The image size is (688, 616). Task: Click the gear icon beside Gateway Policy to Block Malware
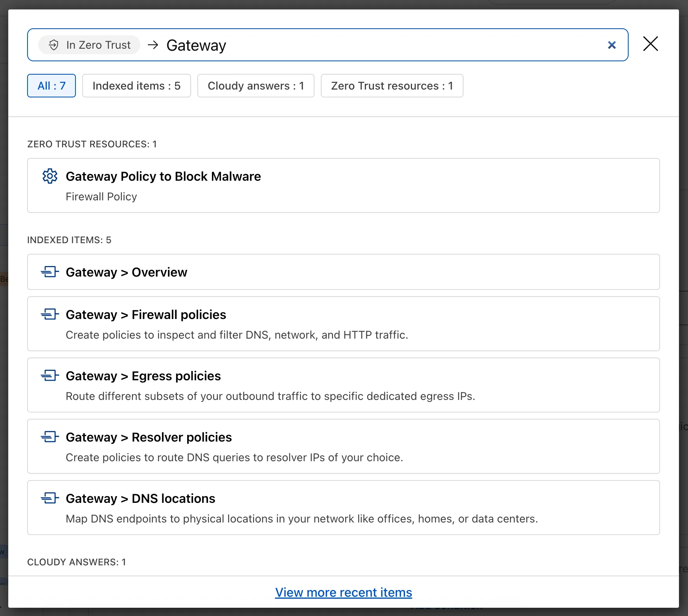pos(50,176)
